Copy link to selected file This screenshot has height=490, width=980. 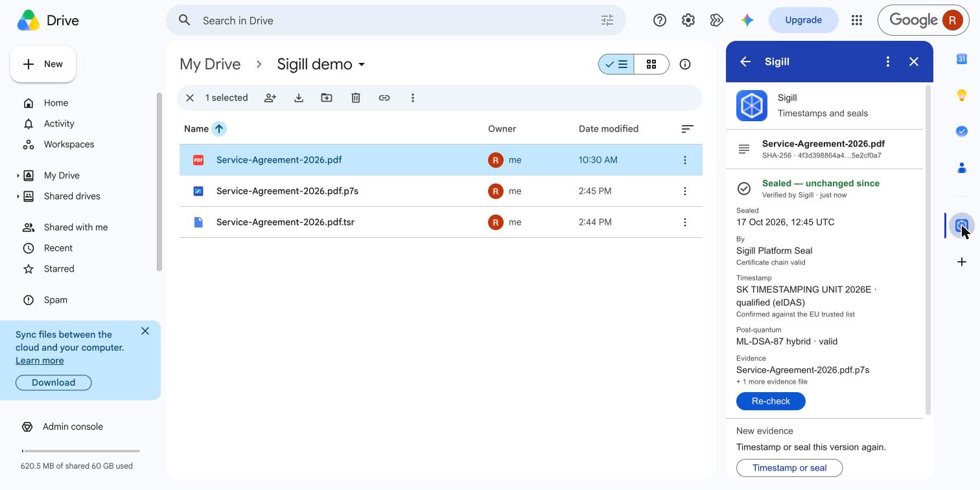[384, 98]
